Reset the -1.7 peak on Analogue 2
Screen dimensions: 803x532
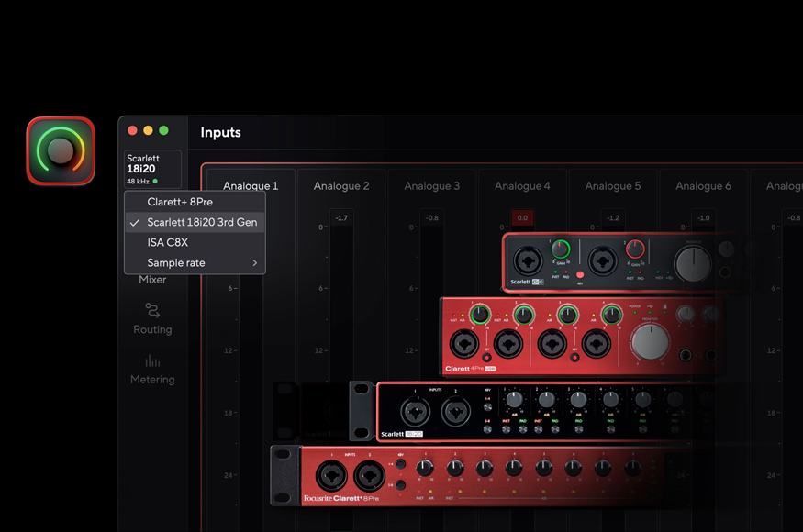pos(341,218)
